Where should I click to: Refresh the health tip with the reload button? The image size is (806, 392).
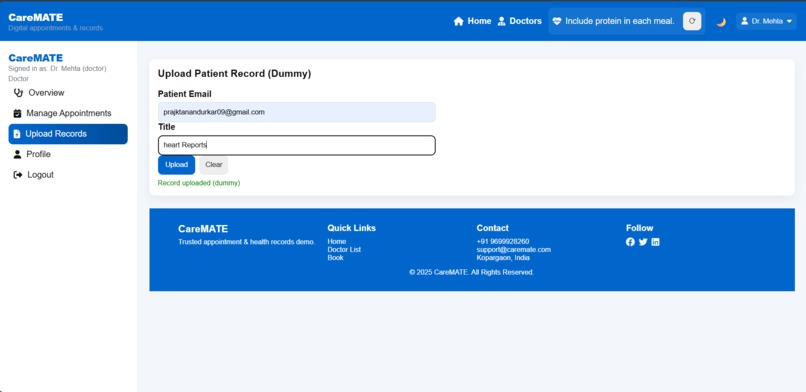point(692,21)
